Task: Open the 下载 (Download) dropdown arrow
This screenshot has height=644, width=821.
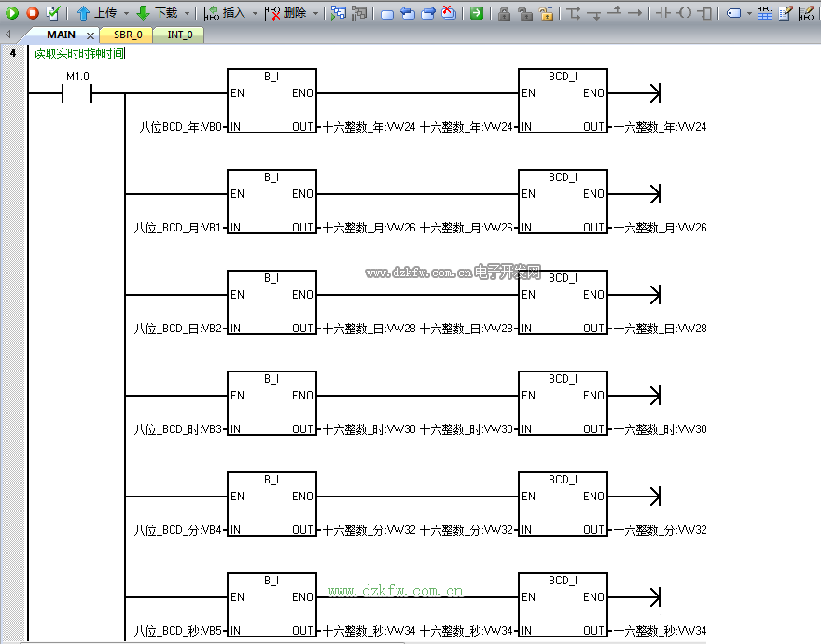Action: pyautogui.click(x=187, y=13)
